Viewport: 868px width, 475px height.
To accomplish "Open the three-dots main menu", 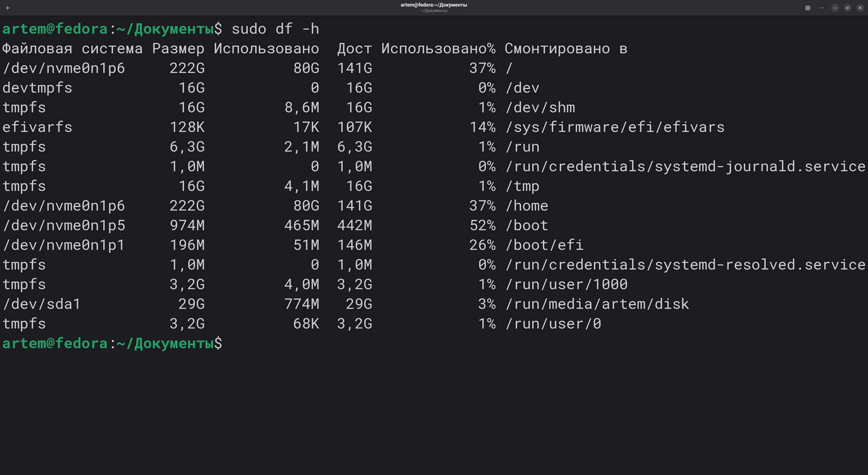I will (x=821, y=8).
